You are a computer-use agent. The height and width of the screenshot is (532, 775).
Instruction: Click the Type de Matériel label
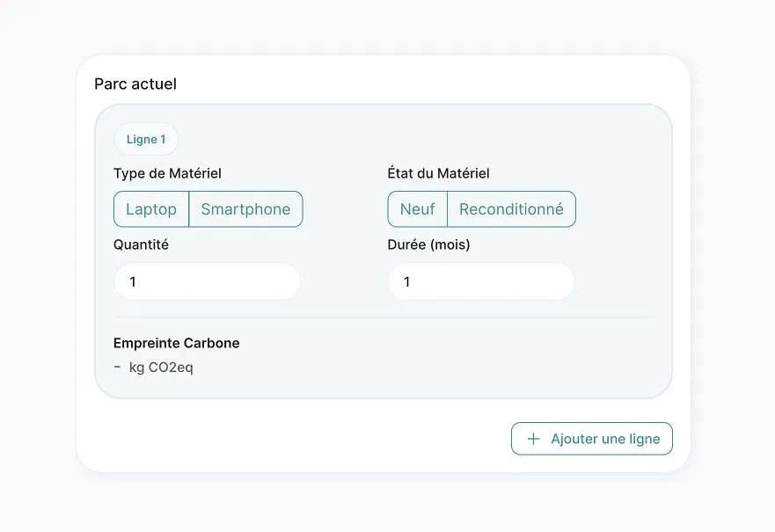click(x=167, y=173)
